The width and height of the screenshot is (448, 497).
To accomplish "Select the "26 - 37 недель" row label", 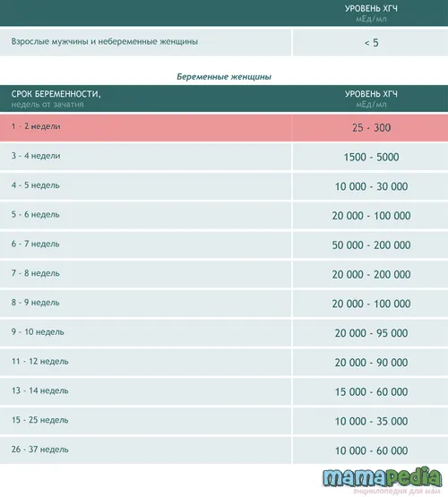I will click(x=40, y=450).
